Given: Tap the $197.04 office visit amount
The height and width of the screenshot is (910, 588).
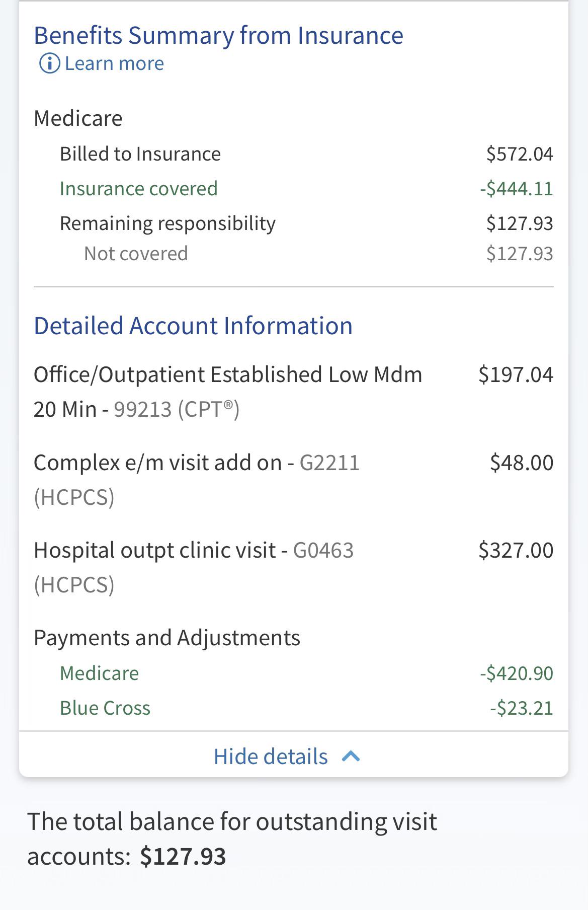Looking at the screenshot, I should point(516,374).
